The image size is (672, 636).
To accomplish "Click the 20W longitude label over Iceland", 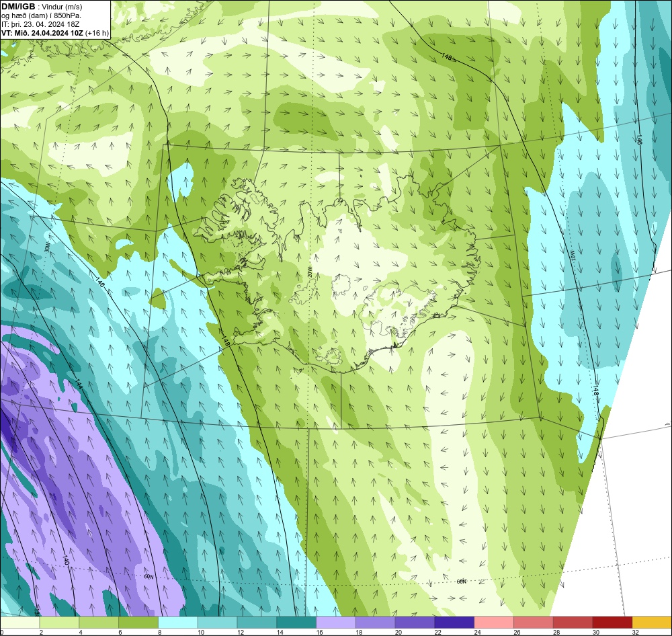I will [308, 272].
